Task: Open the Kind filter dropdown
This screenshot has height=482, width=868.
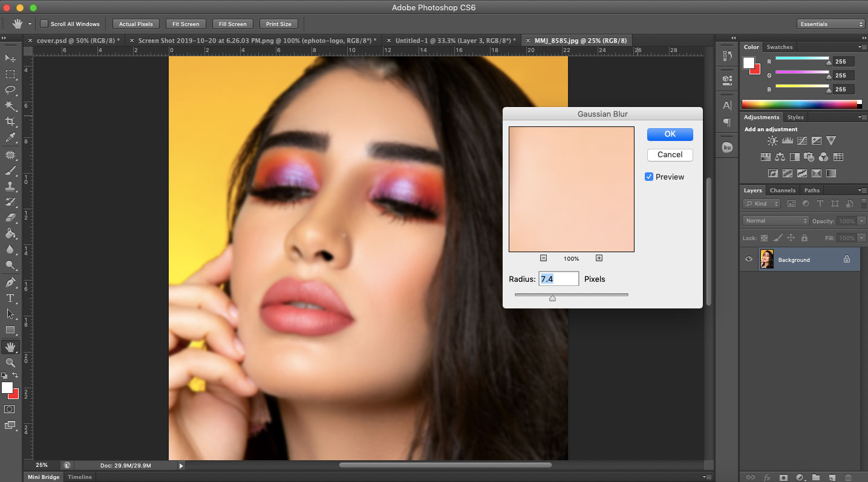Action: click(x=762, y=204)
